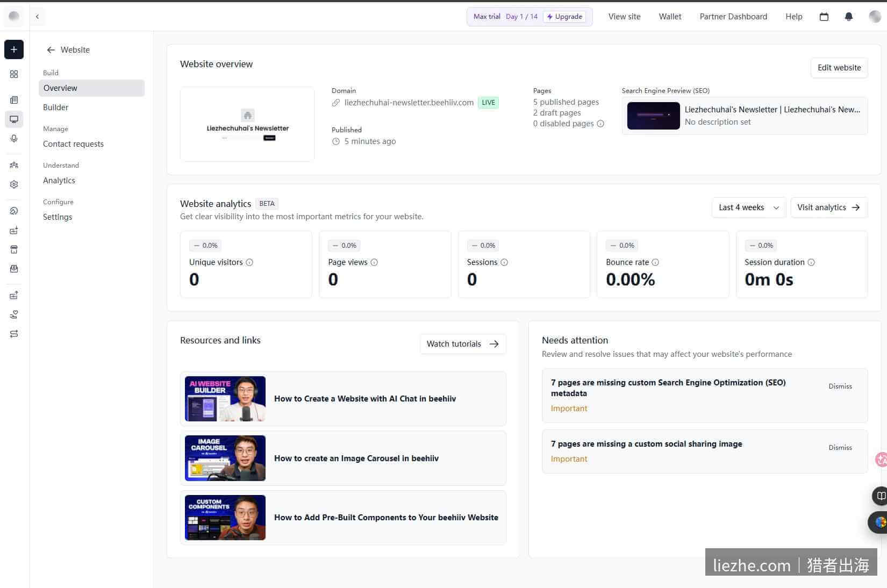Open the gear settings icon in sidebar
The height and width of the screenshot is (588, 887).
pos(14,184)
